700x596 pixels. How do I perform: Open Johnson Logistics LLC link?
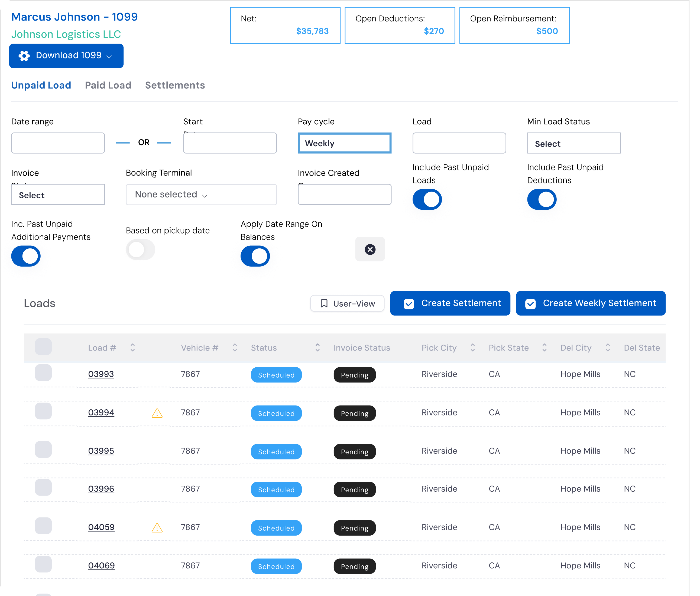(66, 34)
